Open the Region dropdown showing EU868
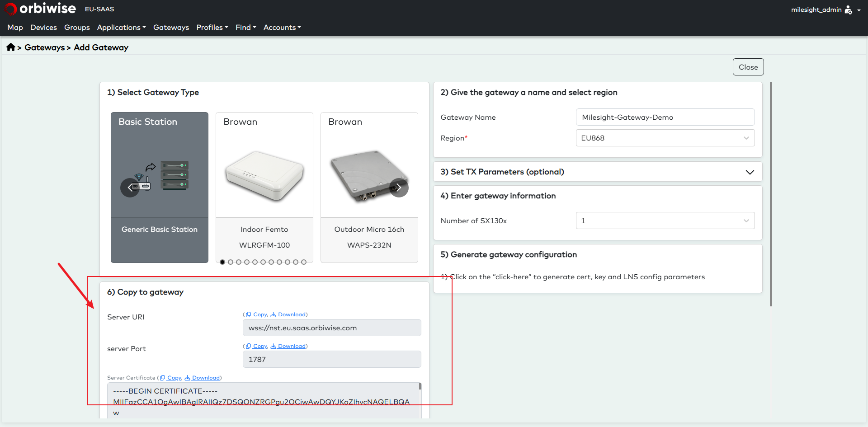This screenshot has height=427, width=868. 665,138
